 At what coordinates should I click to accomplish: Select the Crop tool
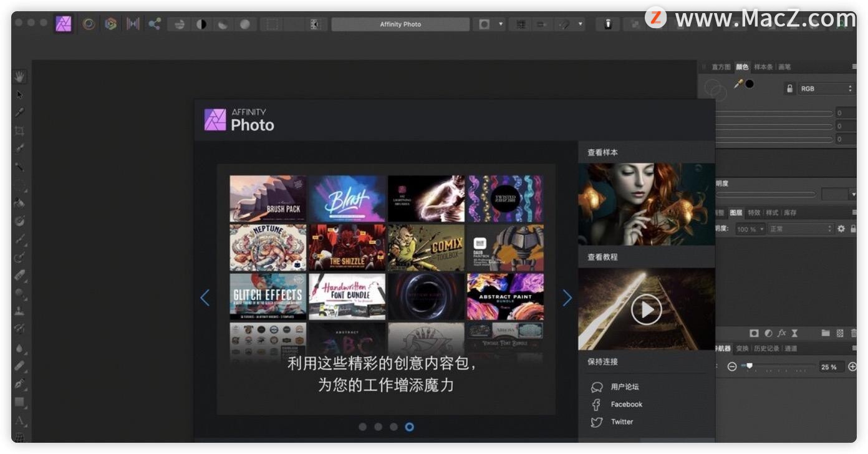(20, 131)
